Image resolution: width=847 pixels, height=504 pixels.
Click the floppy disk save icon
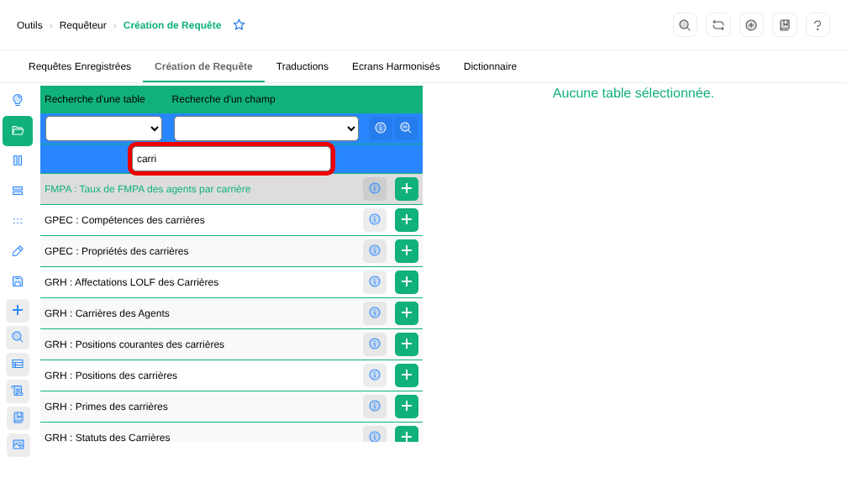click(x=18, y=281)
